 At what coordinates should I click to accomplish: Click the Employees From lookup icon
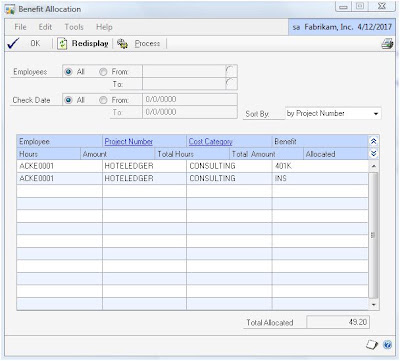coord(231,71)
